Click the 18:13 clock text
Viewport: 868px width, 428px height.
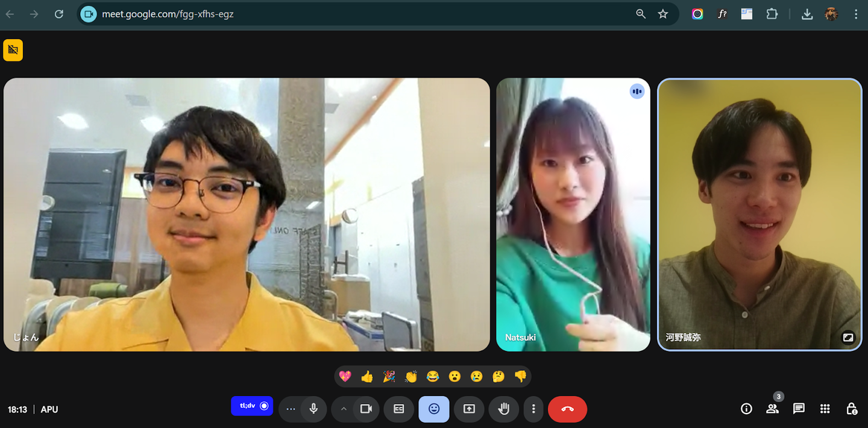click(17, 409)
